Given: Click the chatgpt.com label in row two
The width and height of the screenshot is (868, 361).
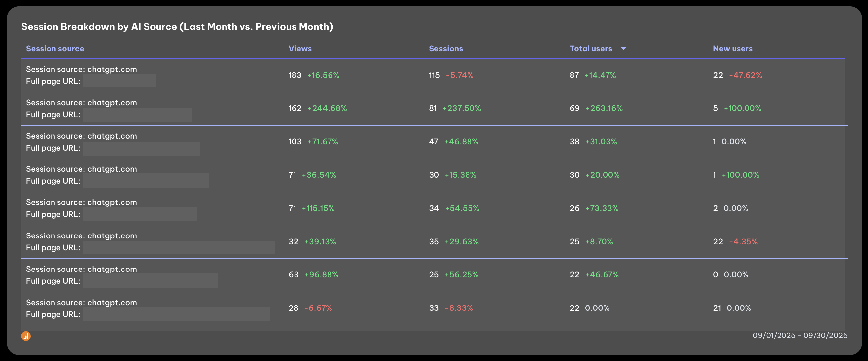Looking at the screenshot, I should point(112,102).
